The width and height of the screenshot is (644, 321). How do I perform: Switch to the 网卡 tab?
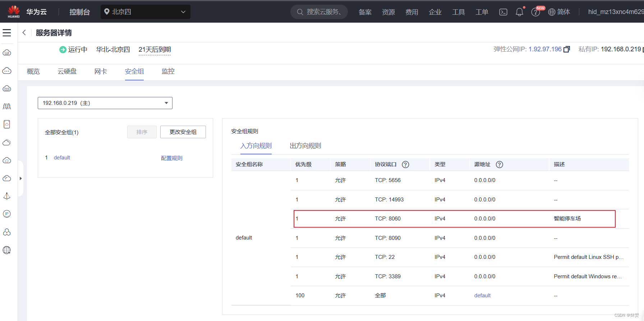click(x=101, y=71)
